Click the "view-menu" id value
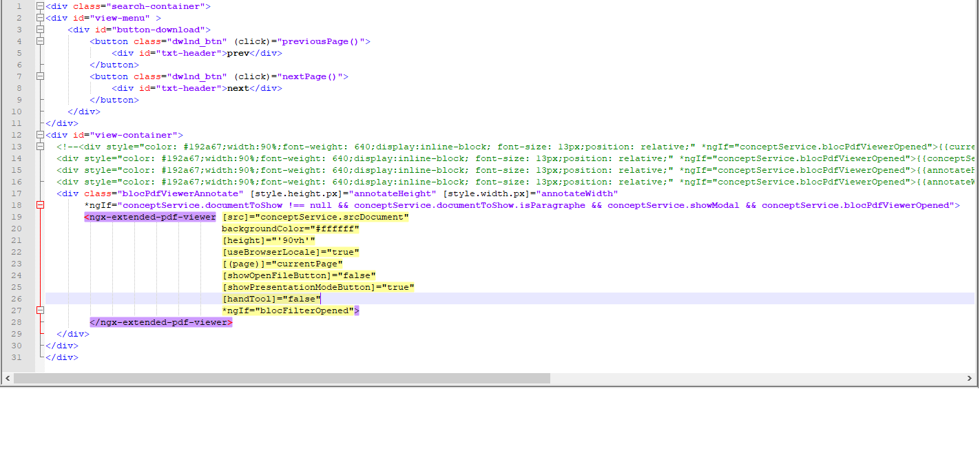 pos(122,18)
